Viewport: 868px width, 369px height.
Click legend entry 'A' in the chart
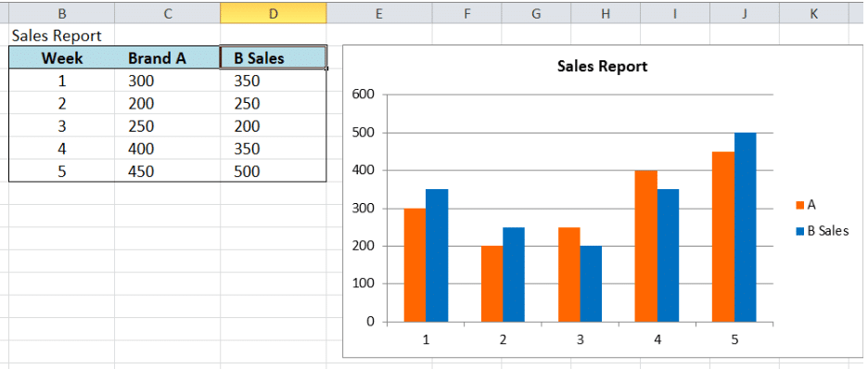[811, 205]
